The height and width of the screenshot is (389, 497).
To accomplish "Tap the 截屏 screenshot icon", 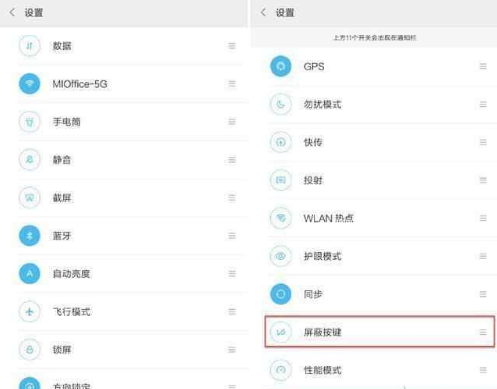I will tap(30, 198).
